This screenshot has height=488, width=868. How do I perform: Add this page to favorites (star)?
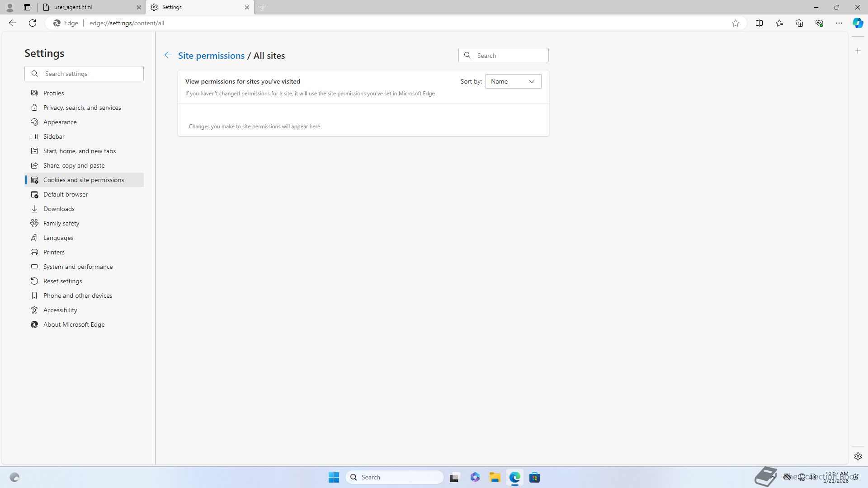pos(735,23)
